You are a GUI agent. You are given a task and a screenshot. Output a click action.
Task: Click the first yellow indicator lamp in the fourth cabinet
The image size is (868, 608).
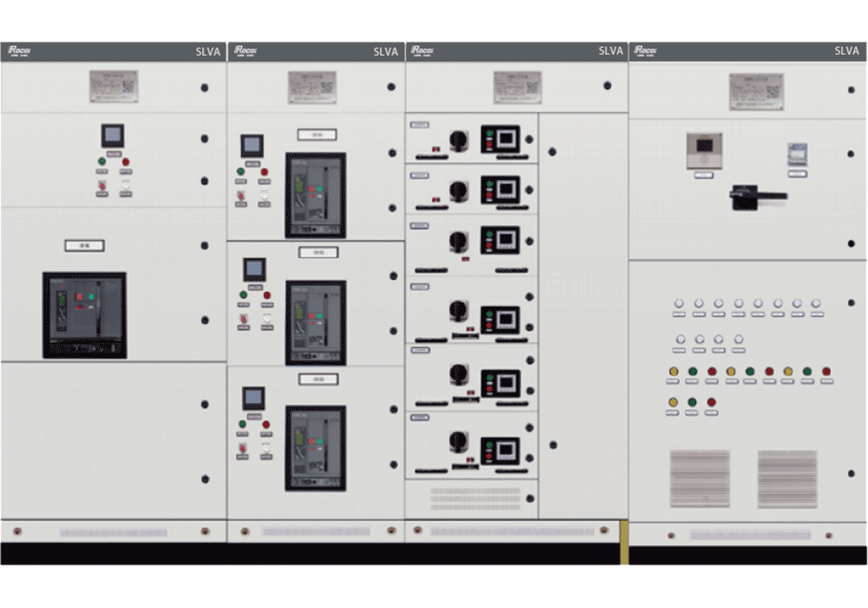[x=674, y=372]
